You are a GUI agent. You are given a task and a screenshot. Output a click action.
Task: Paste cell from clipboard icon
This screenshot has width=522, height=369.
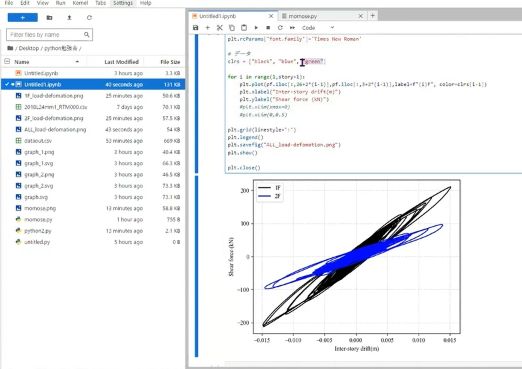coord(244,28)
